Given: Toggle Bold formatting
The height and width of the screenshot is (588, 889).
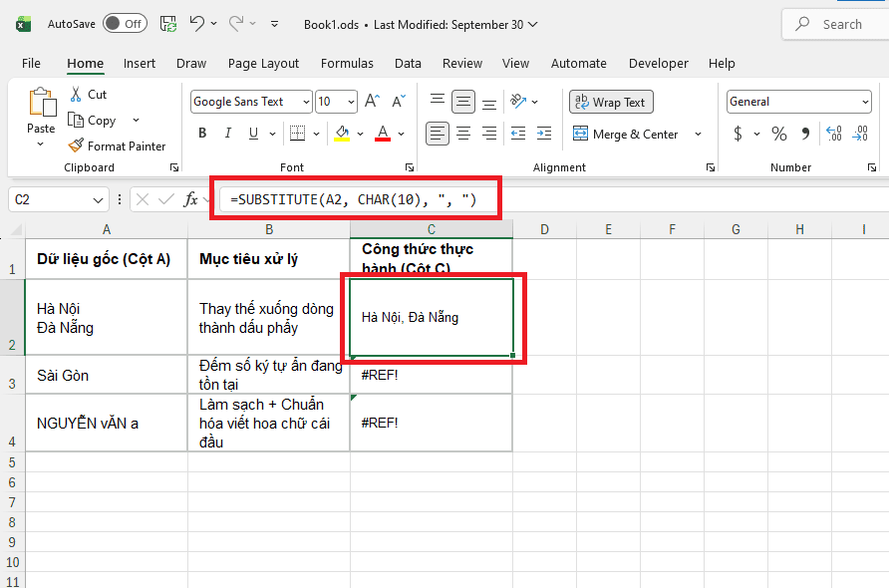Looking at the screenshot, I should (202, 134).
